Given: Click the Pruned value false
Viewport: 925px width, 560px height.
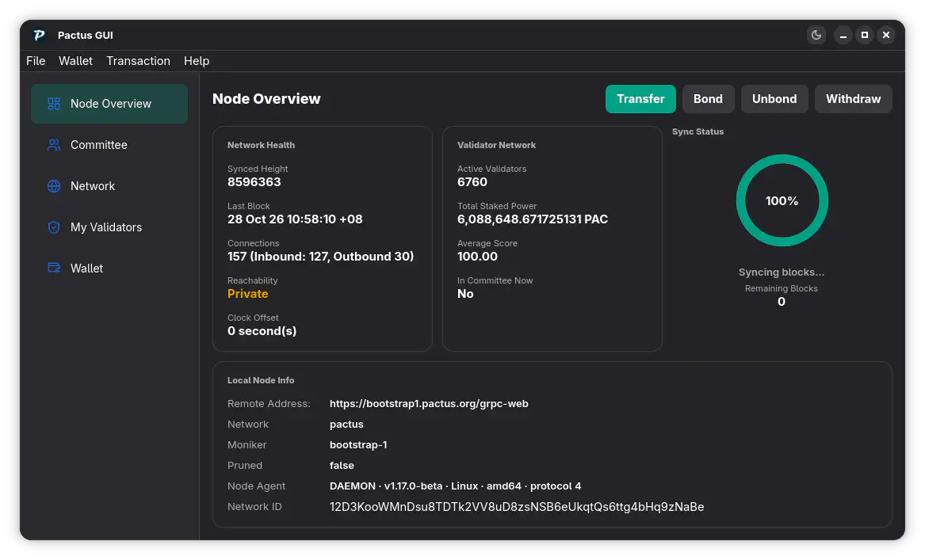Looking at the screenshot, I should click(x=342, y=466).
